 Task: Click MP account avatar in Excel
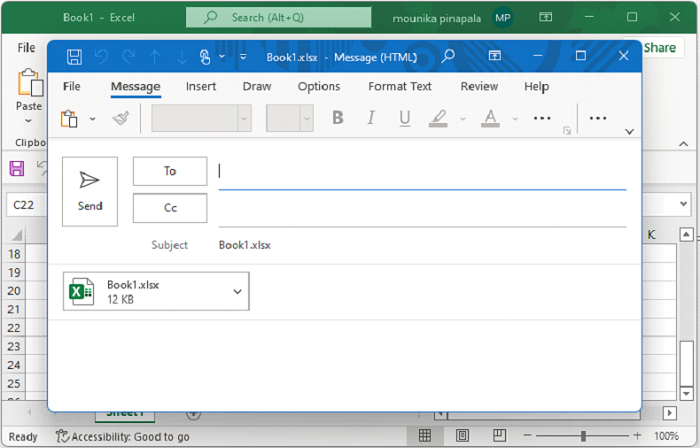coord(503,18)
